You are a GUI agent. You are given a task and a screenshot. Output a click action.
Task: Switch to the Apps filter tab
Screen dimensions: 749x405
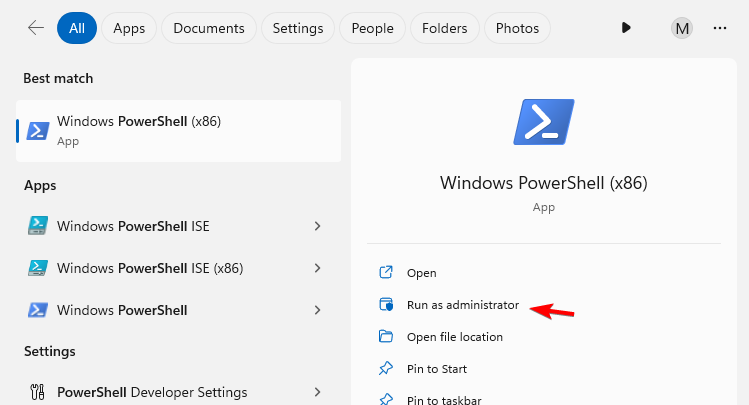pyautogui.click(x=129, y=28)
